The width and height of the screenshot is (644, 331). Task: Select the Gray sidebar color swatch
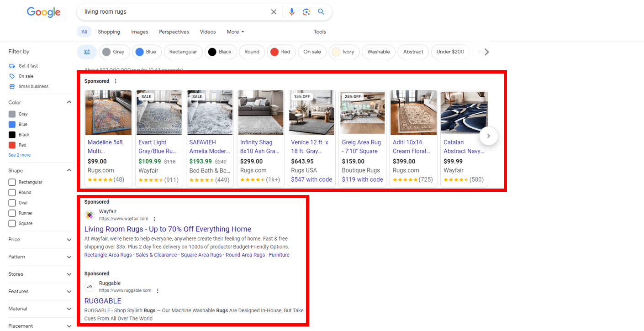(12, 114)
